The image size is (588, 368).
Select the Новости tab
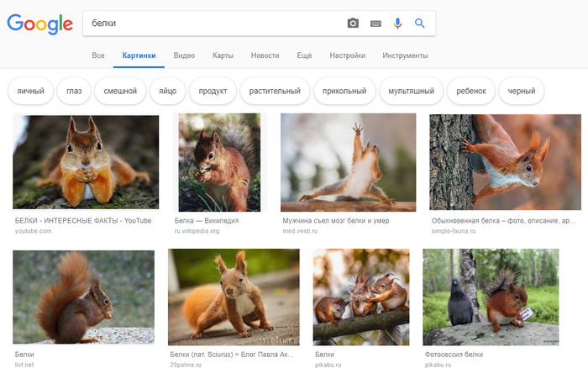pyautogui.click(x=265, y=55)
